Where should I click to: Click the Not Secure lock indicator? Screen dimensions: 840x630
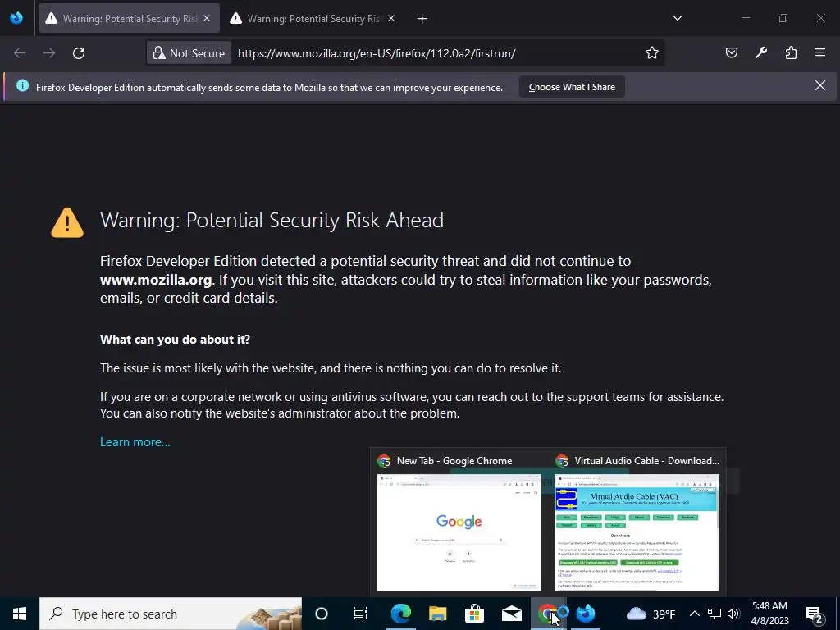pos(189,53)
